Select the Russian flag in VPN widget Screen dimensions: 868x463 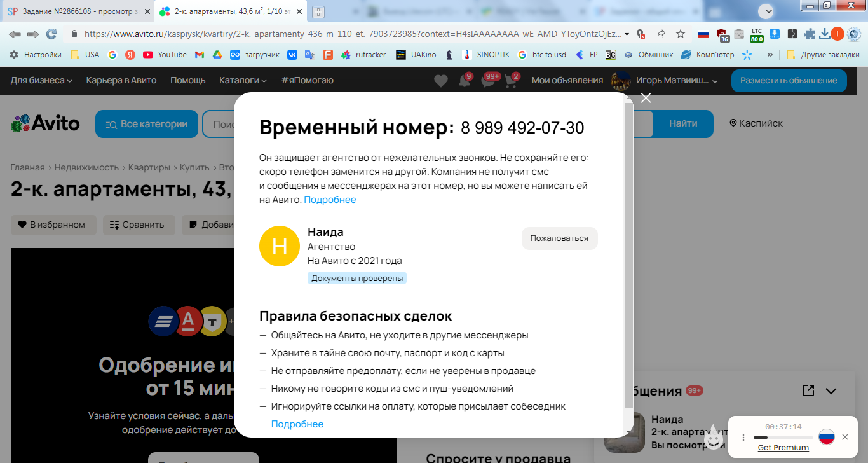[x=826, y=437]
